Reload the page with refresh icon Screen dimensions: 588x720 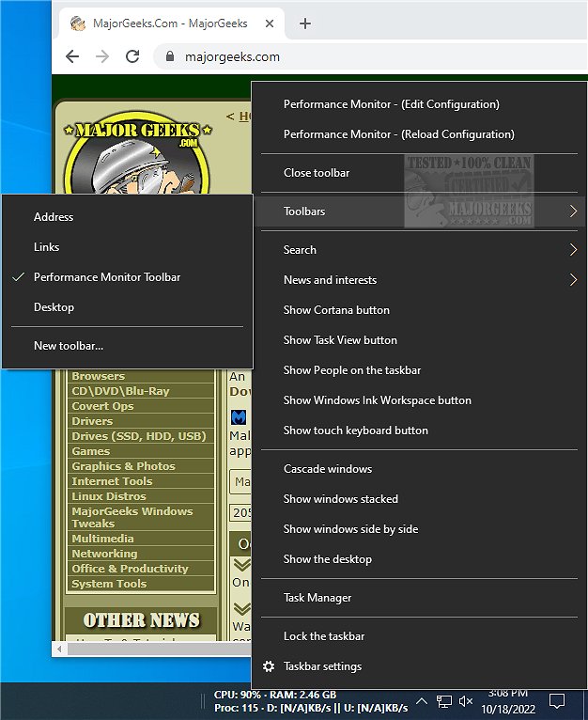point(132,56)
